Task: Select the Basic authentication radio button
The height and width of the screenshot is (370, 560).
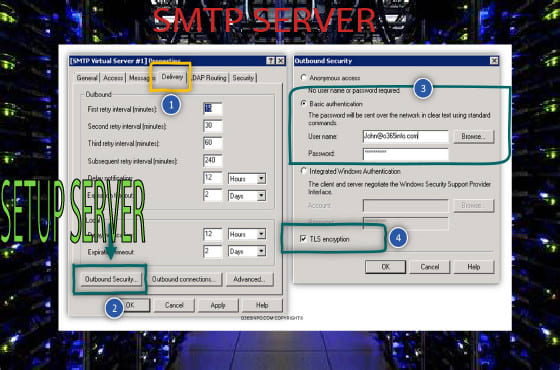Action: [304, 104]
